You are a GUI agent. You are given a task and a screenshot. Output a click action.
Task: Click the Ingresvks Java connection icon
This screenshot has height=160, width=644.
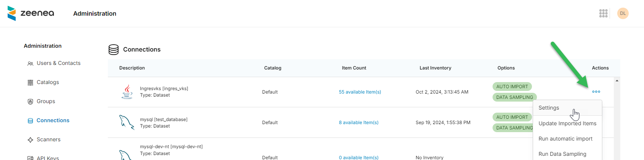[x=127, y=92]
